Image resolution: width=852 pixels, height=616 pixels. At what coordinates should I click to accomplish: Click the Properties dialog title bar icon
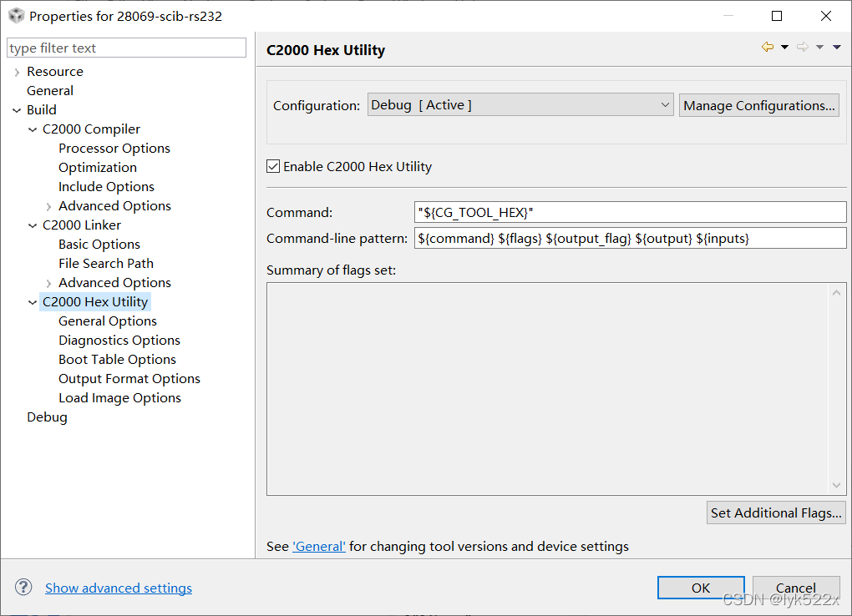click(x=15, y=15)
